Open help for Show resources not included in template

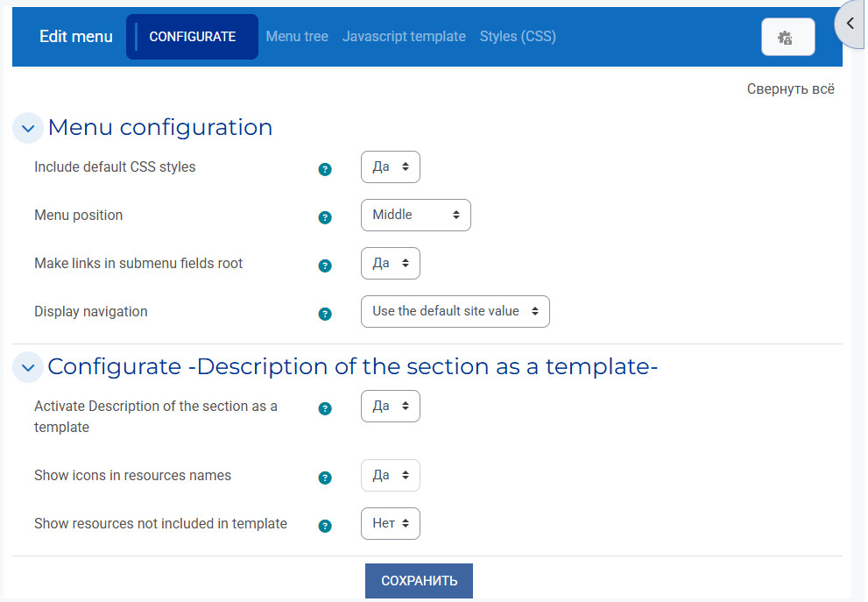[325, 526]
